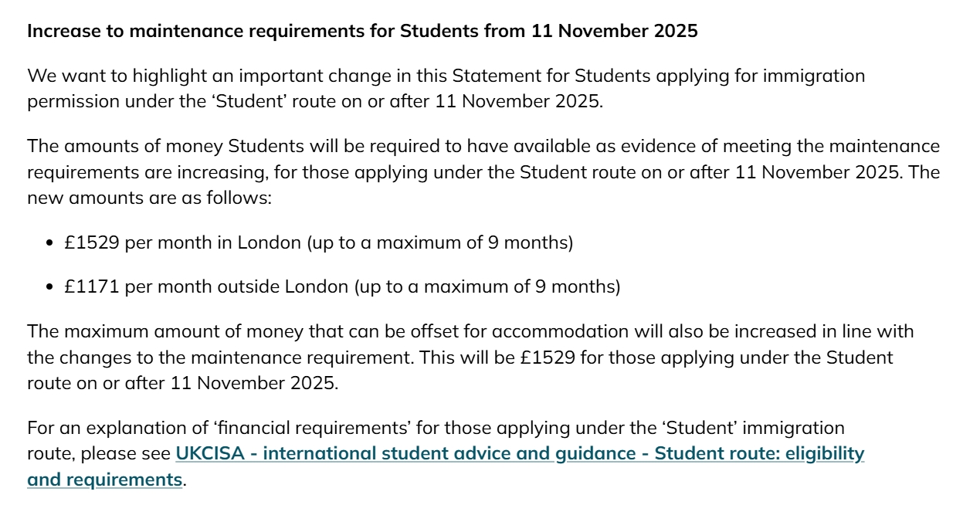
Task: Click the bold maintenance requirements heading
Action: 362,32
